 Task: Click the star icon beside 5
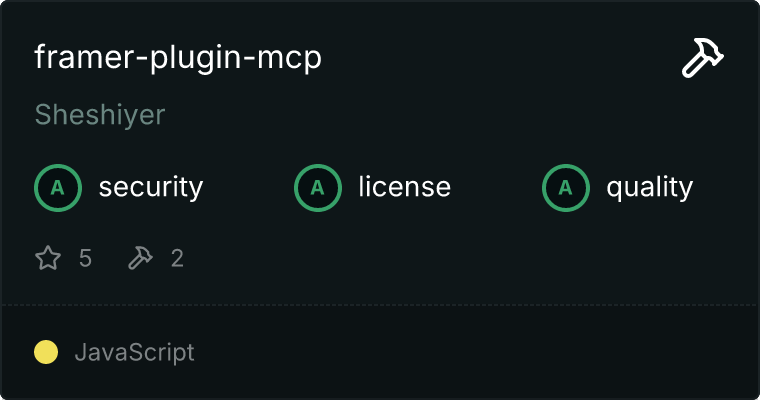[x=48, y=257]
